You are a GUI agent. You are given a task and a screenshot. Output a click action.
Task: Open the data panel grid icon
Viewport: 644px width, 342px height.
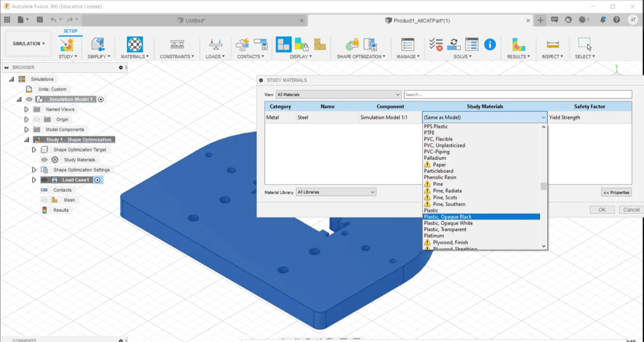[7, 19]
